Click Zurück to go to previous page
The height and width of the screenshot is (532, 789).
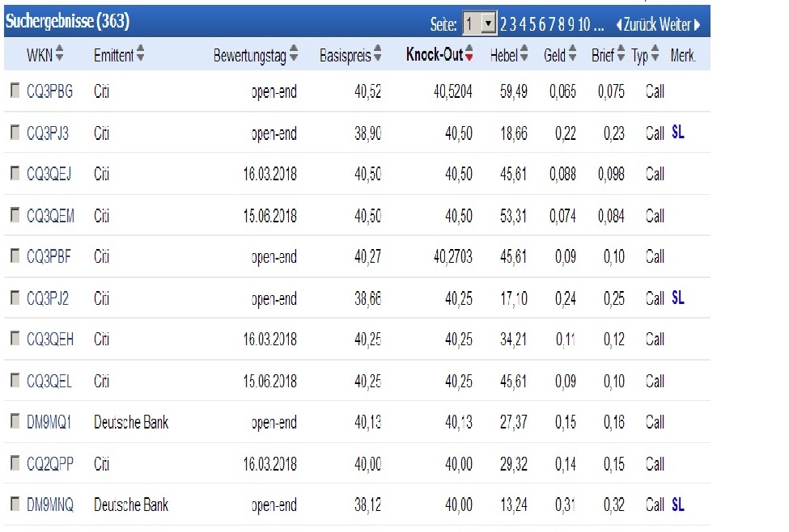pyautogui.click(x=639, y=24)
